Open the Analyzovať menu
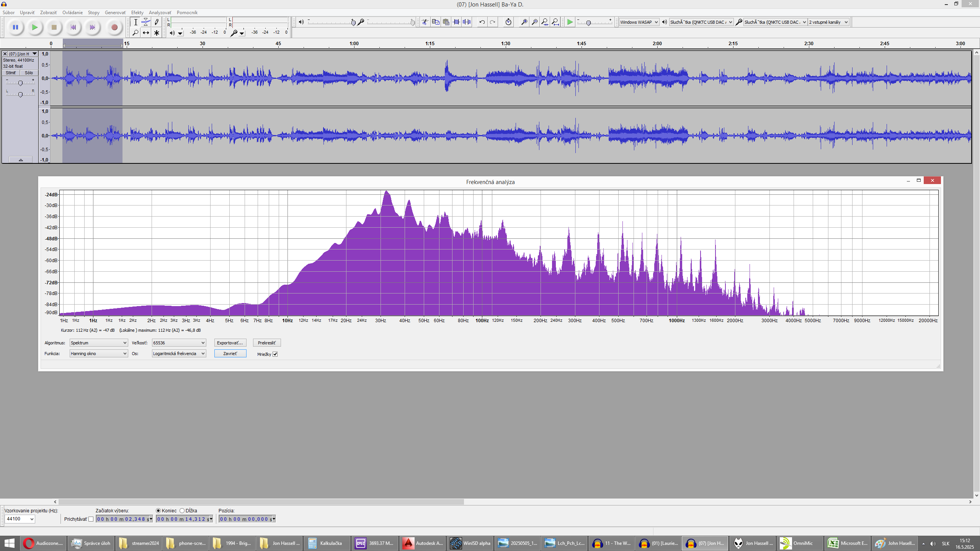This screenshot has width=980, height=551. tap(160, 13)
